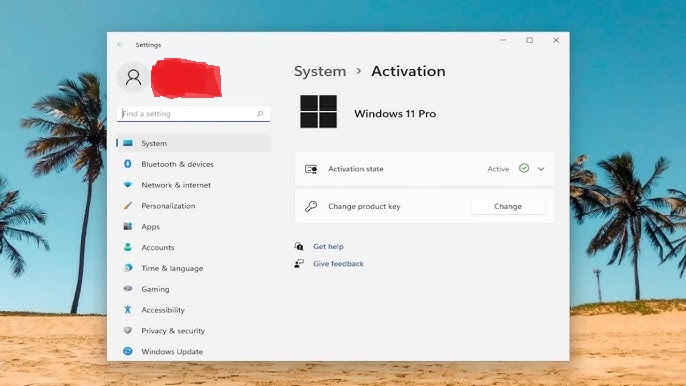Image resolution: width=686 pixels, height=386 pixels.
Task: Click the Accessibility figure icon
Action: [128, 309]
